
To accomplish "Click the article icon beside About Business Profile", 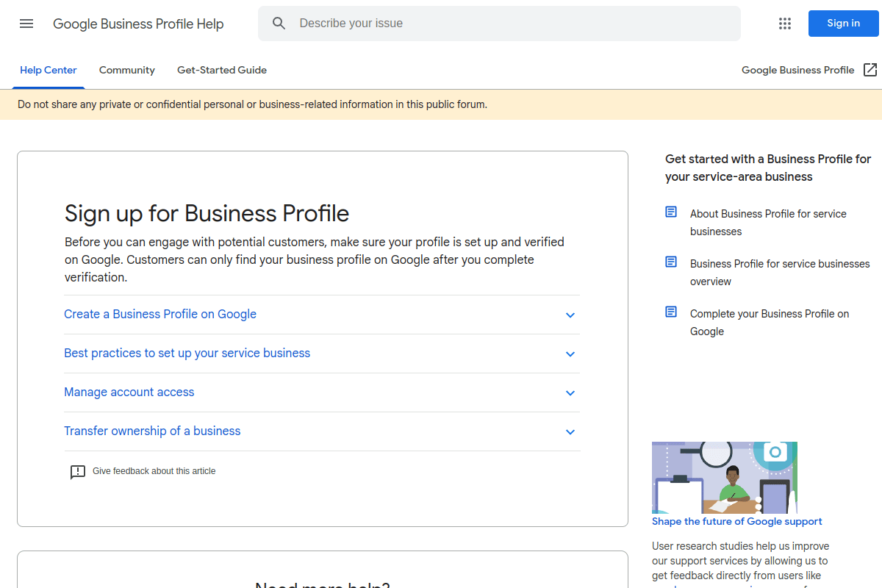I will coord(670,211).
